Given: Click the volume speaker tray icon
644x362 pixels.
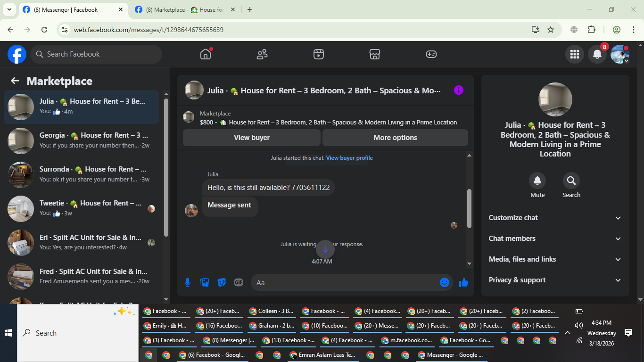Looking at the screenshot, I should tap(579, 325).
